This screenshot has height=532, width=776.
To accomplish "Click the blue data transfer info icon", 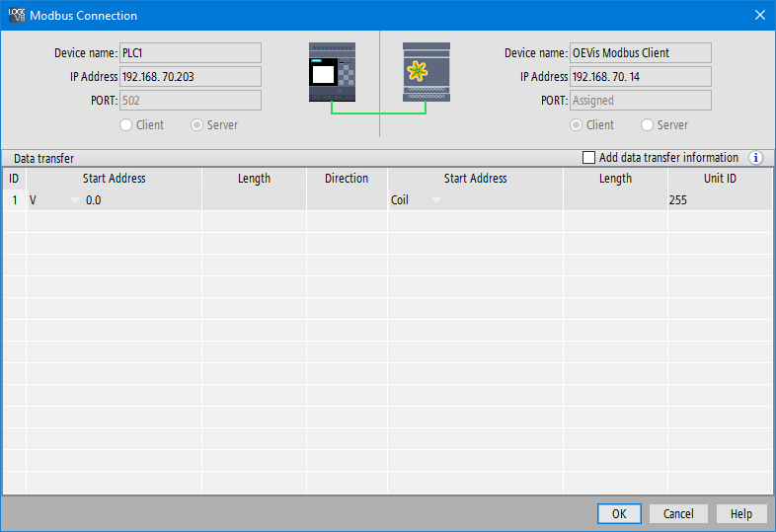I will [756, 158].
